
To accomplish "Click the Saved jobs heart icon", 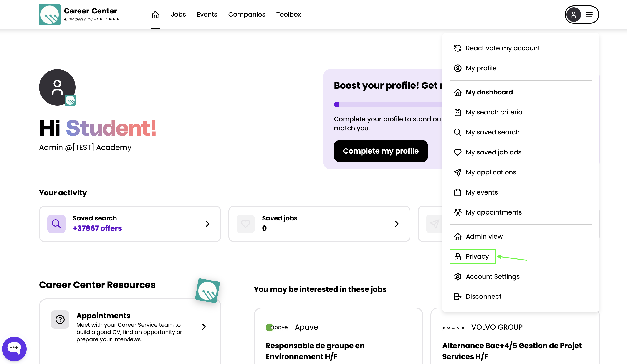I will click(x=245, y=224).
